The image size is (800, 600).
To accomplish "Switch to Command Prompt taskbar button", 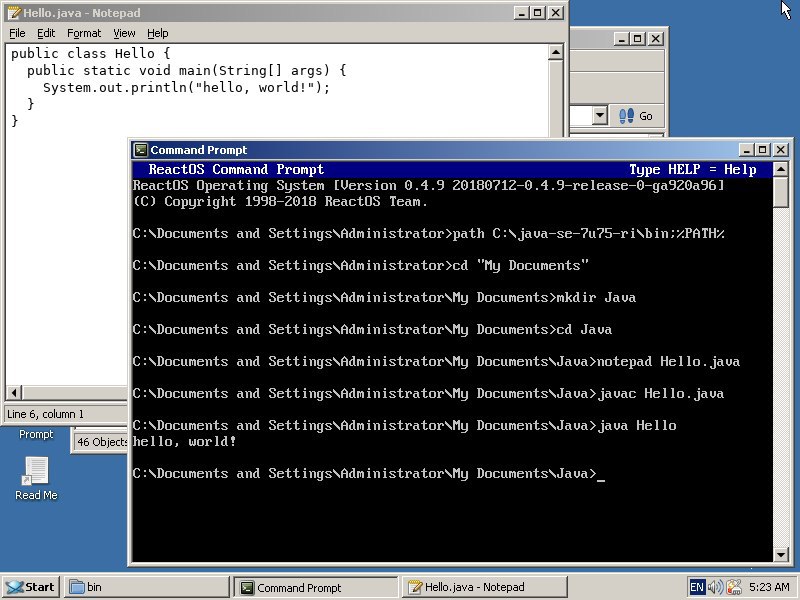I will pos(316,587).
